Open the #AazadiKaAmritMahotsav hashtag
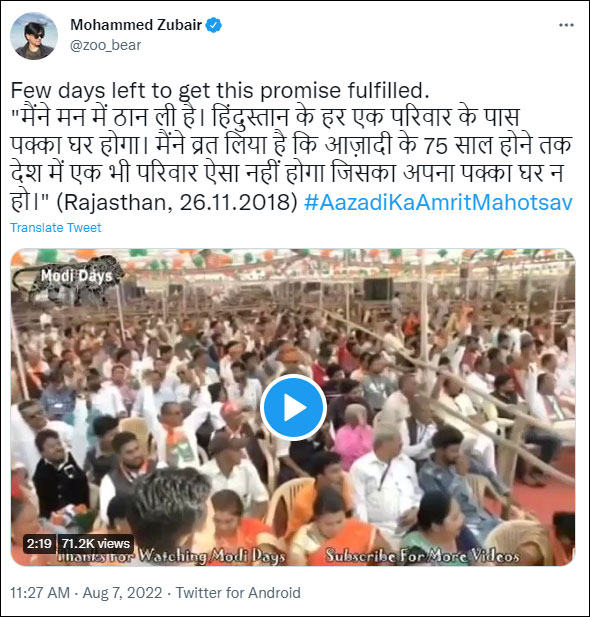Screen dimensions: 590x617 [x=438, y=203]
